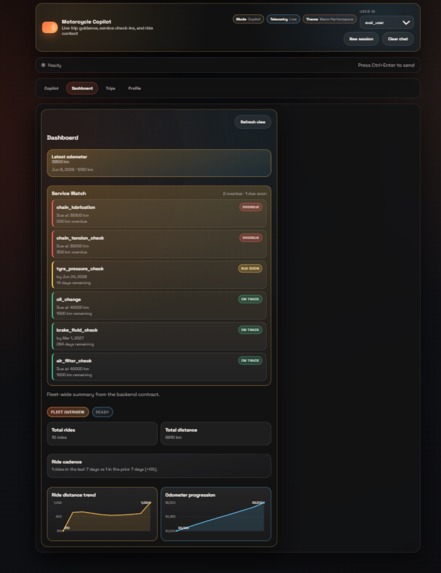Click the Ready badge beside Fleet Overview
The height and width of the screenshot is (573, 441).
102,412
